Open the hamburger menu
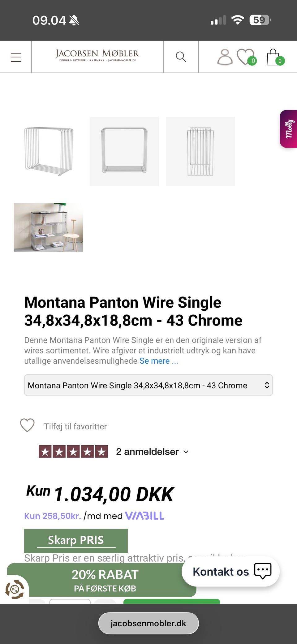 16,57
